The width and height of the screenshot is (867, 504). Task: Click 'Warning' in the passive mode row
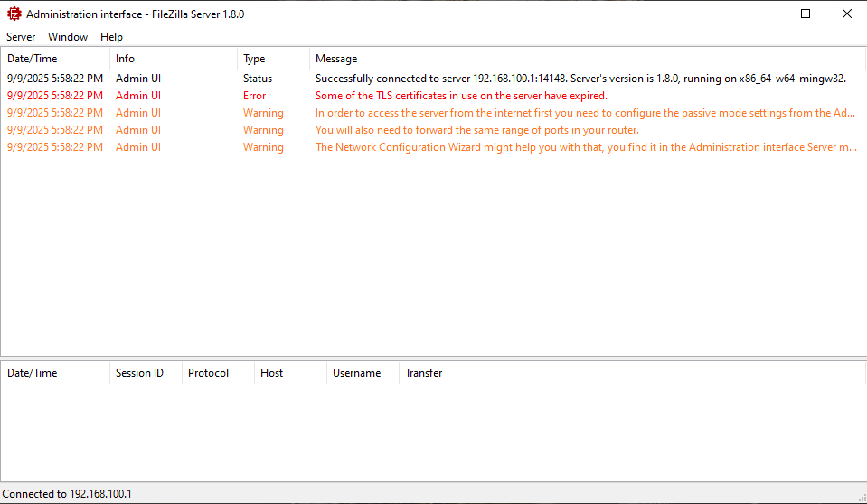pyautogui.click(x=263, y=113)
